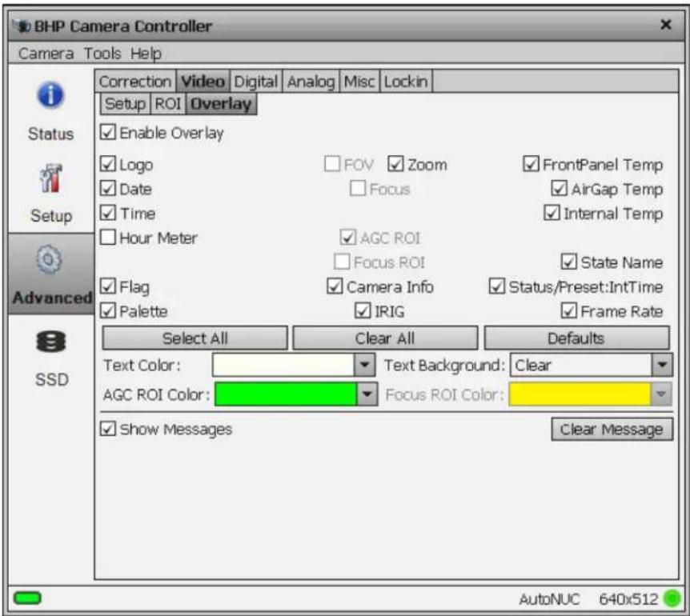Switch to the Misc tab
The image size is (690, 616).
[x=359, y=82]
